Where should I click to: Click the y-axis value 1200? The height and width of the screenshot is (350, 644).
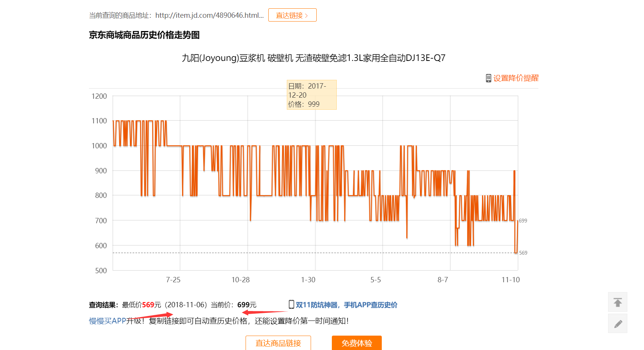[99, 96]
